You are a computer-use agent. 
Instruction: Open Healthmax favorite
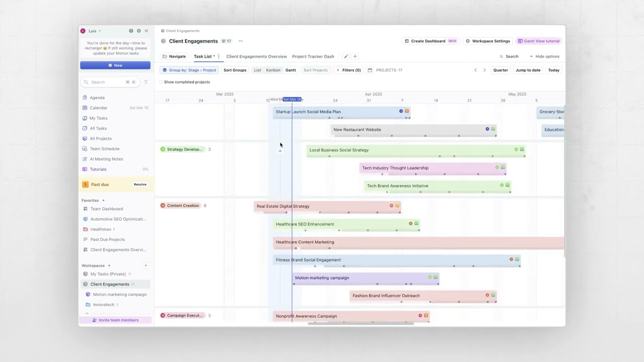tap(101, 229)
